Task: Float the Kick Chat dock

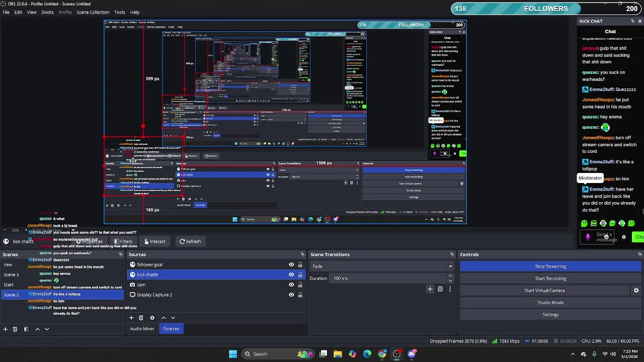Action: pyautogui.click(x=632, y=21)
